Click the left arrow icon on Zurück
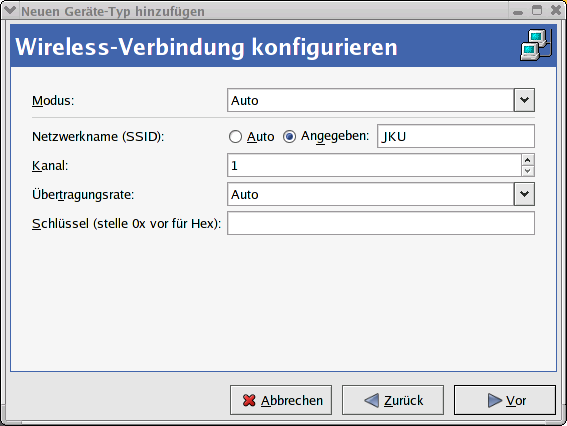 371,400
